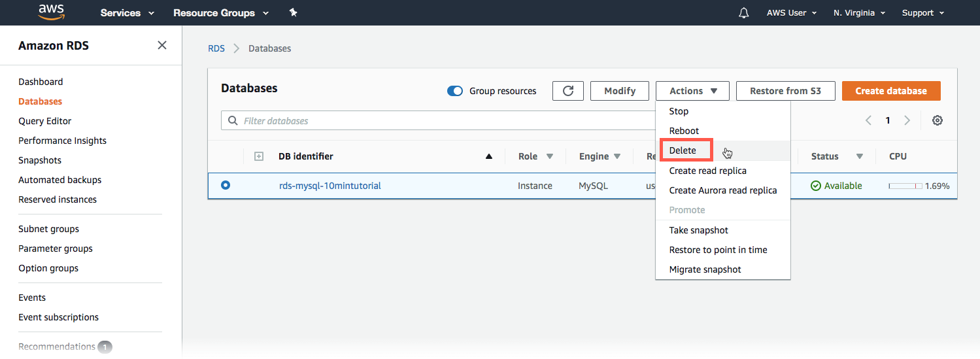Open Automated backups in the sidebar
Screen dimensions: 980x359
[x=60, y=180]
